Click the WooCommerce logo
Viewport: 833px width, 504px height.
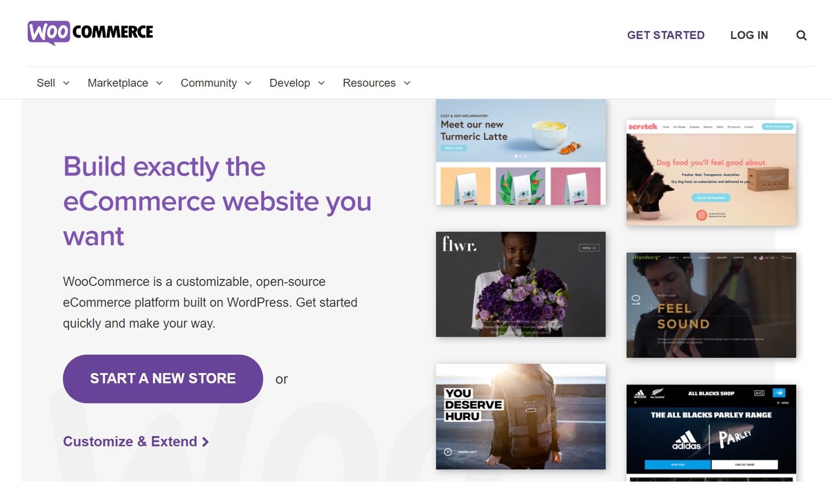90,32
